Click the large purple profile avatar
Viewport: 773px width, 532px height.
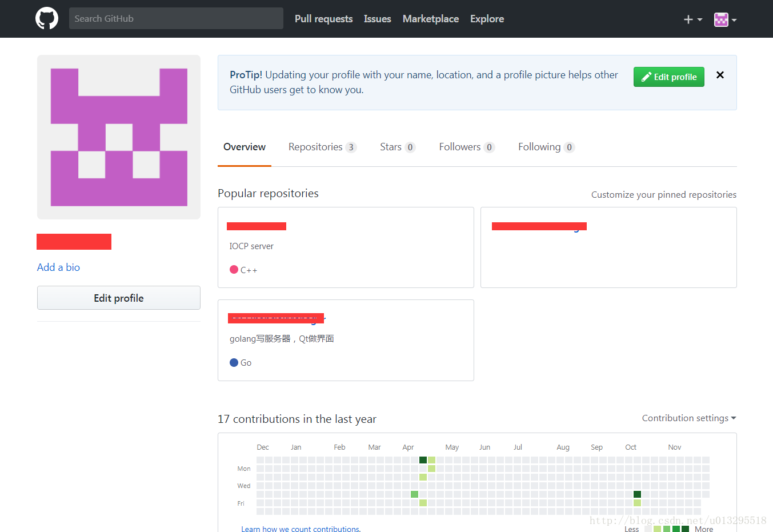coord(119,137)
